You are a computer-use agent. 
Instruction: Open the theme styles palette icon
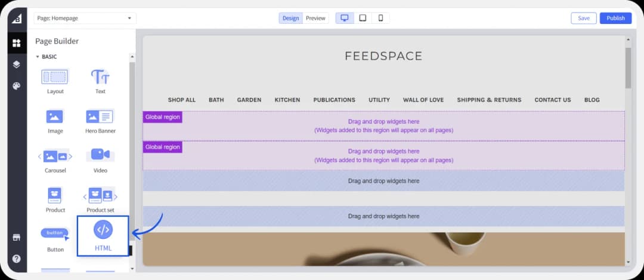[17, 86]
